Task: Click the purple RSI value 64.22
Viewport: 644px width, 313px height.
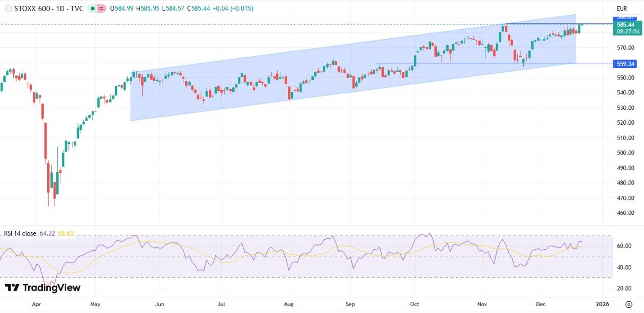Action: pos(47,233)
